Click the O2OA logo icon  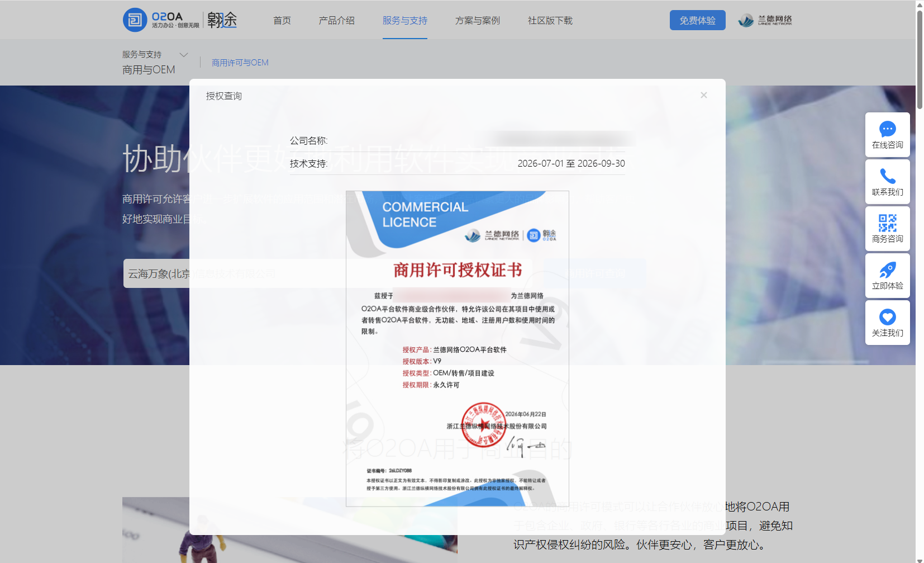coord(135,20)
